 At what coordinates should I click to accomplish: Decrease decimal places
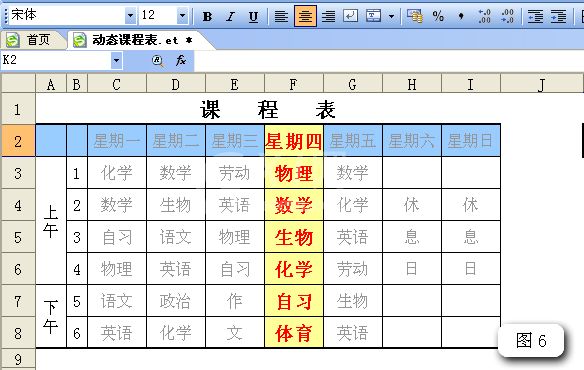coord(507,16)
